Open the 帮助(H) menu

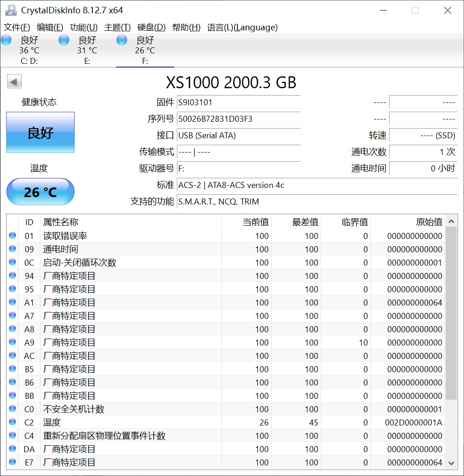187,27
